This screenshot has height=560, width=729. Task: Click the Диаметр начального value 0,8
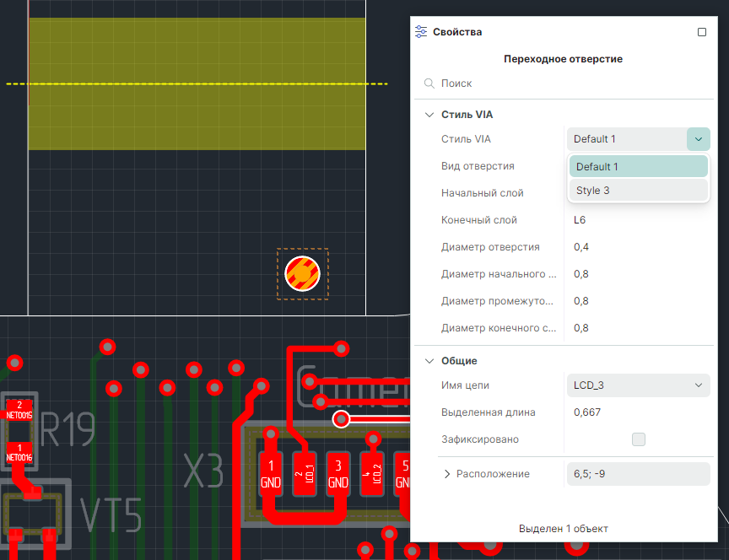click(581, 274)
